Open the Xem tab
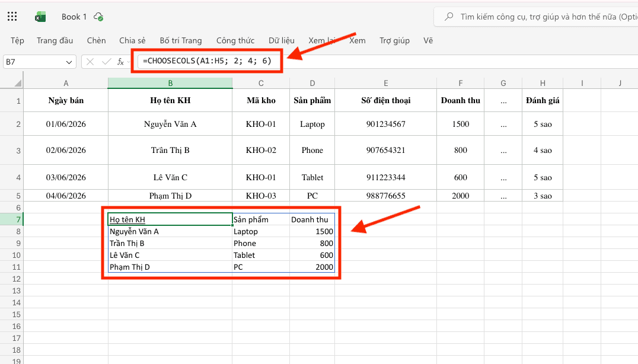 (358, 40)
